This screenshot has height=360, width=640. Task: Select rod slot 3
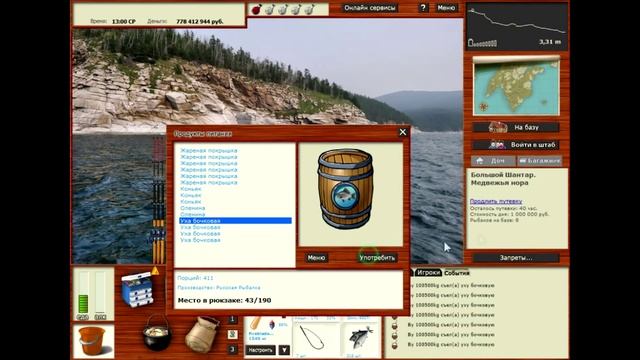pyautogui.click(x=232, y=349)
